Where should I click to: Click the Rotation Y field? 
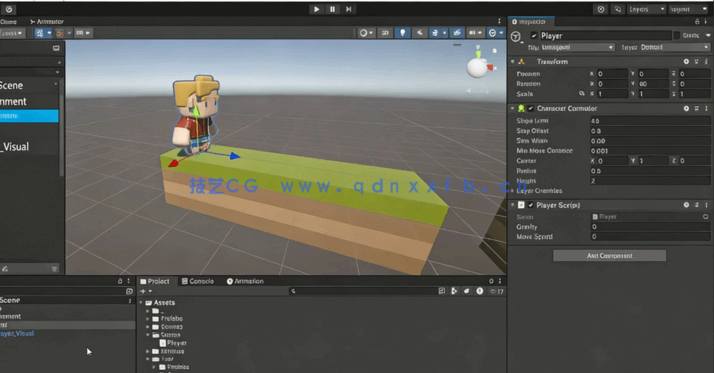pos(653,84)
